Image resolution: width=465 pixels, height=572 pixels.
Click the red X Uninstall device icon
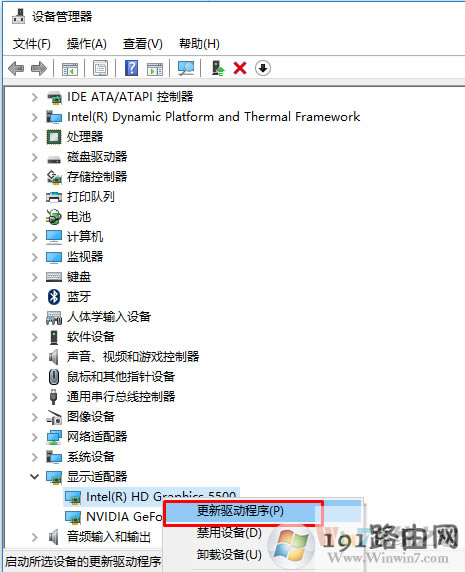240,68
